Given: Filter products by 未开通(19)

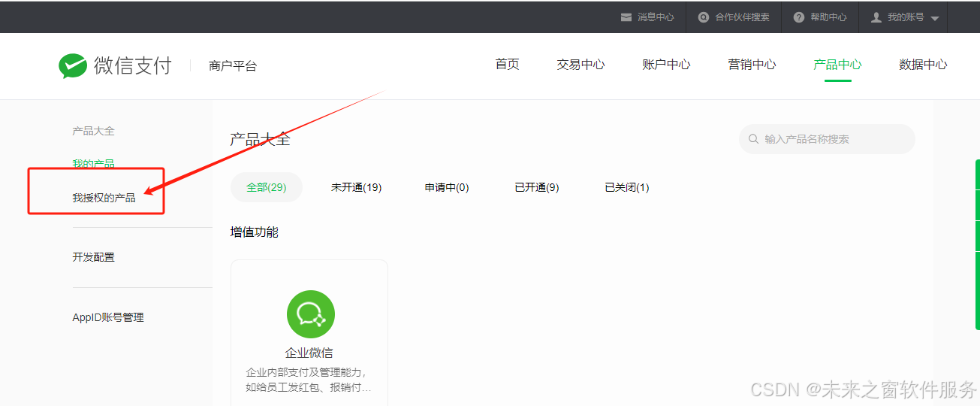Looking at the screenshot, I should coord(356,187).
